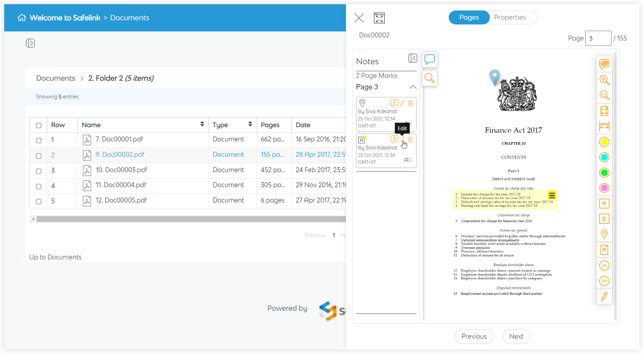Select the R redaction box tool
The width and height of the screenshot is (644, 354).
click(604, 204)
